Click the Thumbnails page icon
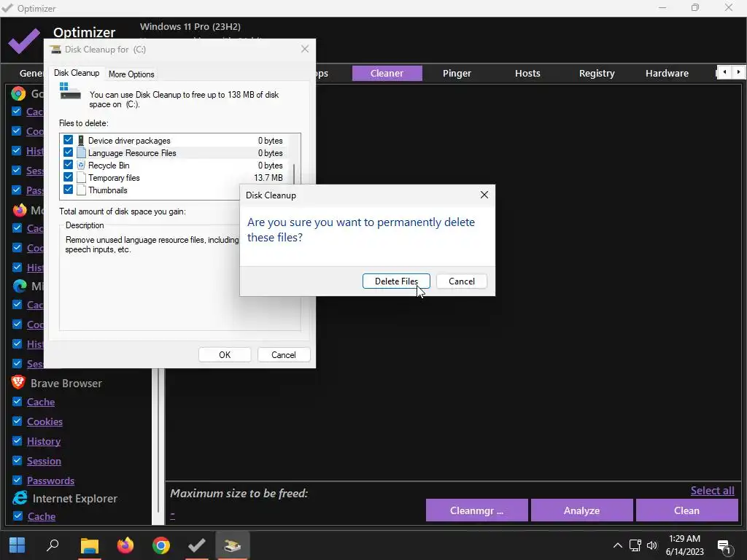 coord(81,190)
